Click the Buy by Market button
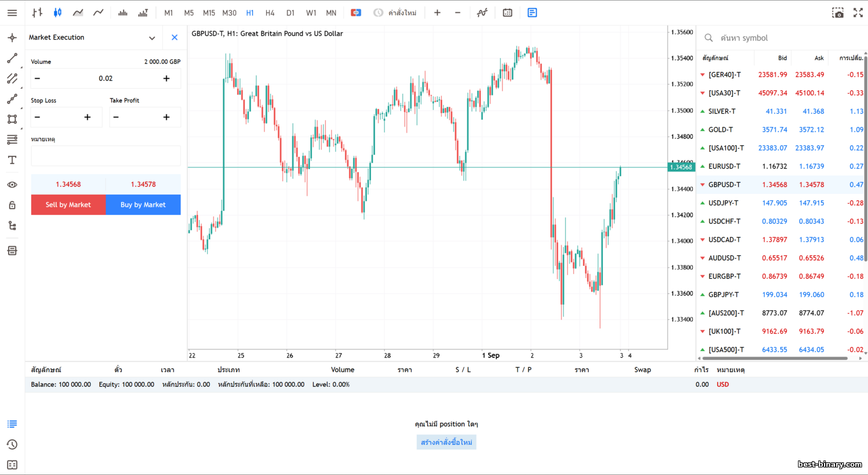The image size is (868, 475). tap(143, 204)
